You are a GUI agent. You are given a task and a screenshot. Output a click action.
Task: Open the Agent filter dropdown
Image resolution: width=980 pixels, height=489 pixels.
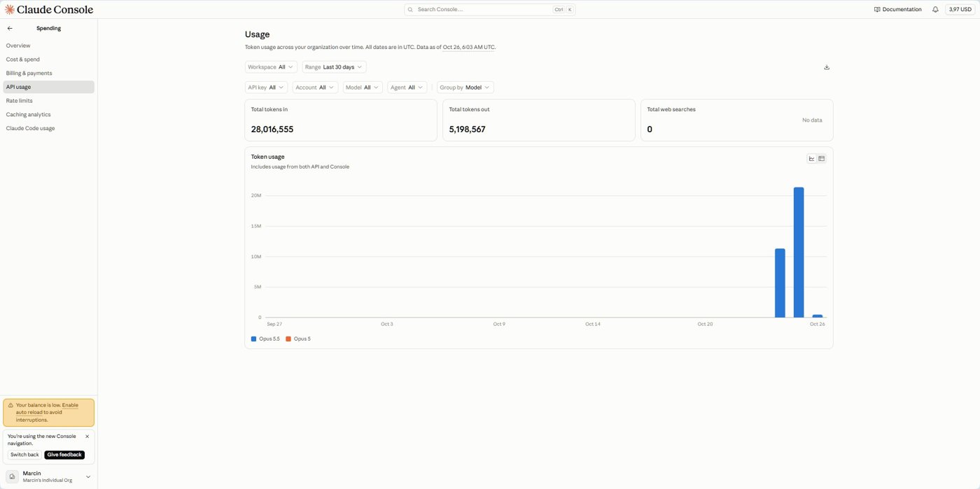tap(407, 87)
